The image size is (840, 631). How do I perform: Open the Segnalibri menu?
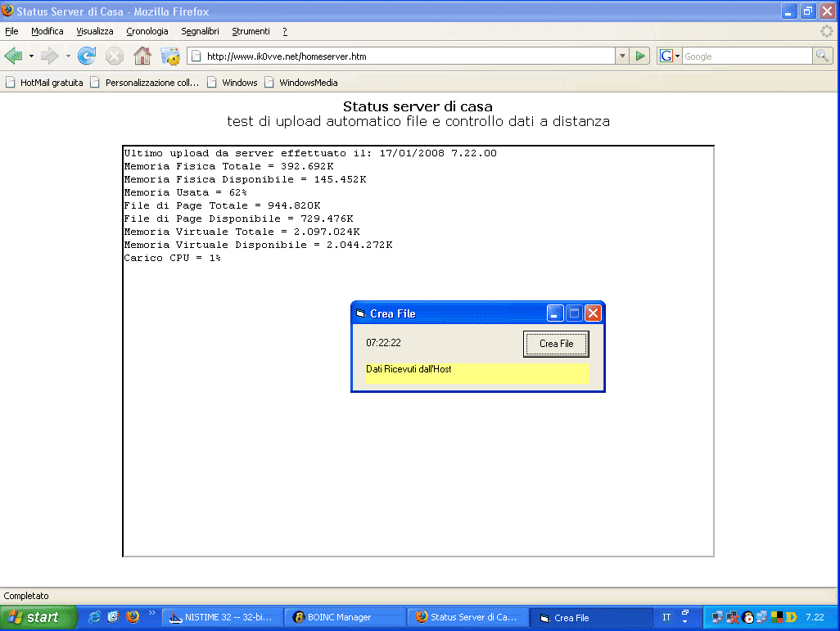[x=200, y=31]
